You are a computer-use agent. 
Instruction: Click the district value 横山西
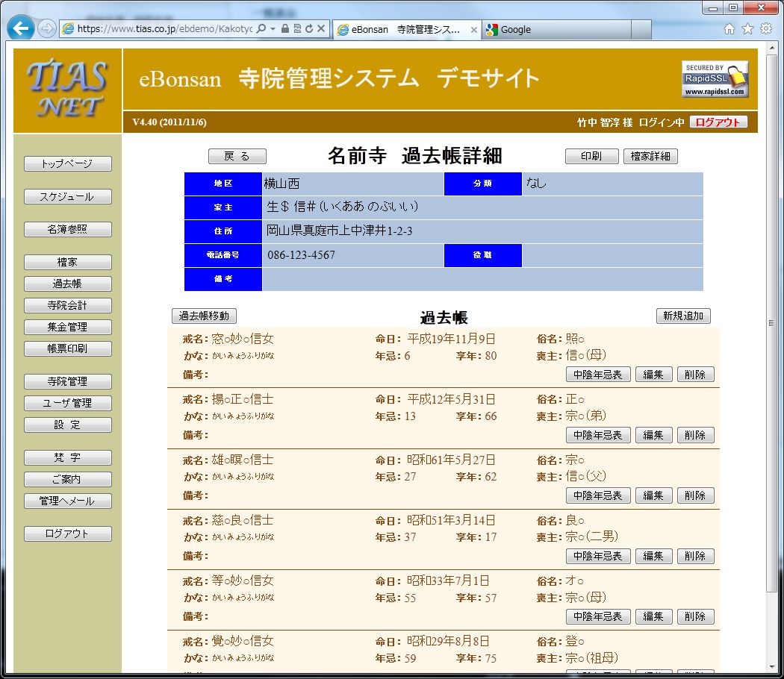point(281,184)
